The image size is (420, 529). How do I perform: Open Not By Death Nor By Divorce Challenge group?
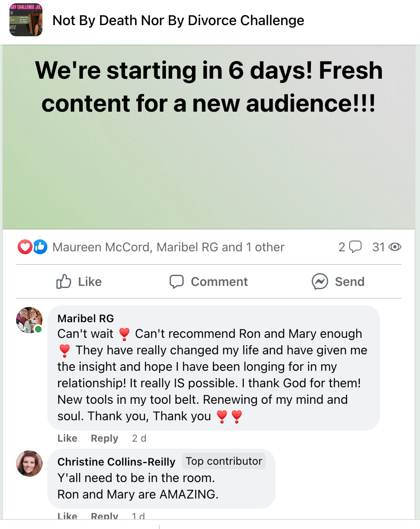(x=178, y=20)
